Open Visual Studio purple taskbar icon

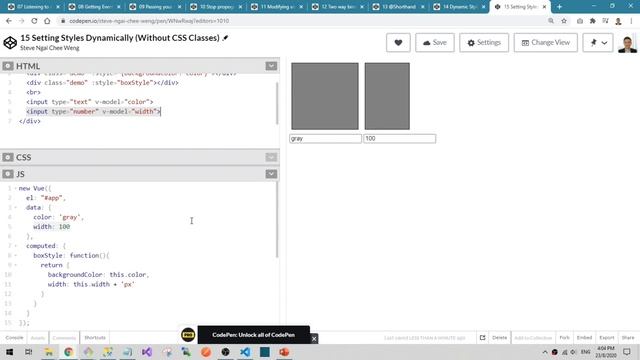[x=147, y=352]
